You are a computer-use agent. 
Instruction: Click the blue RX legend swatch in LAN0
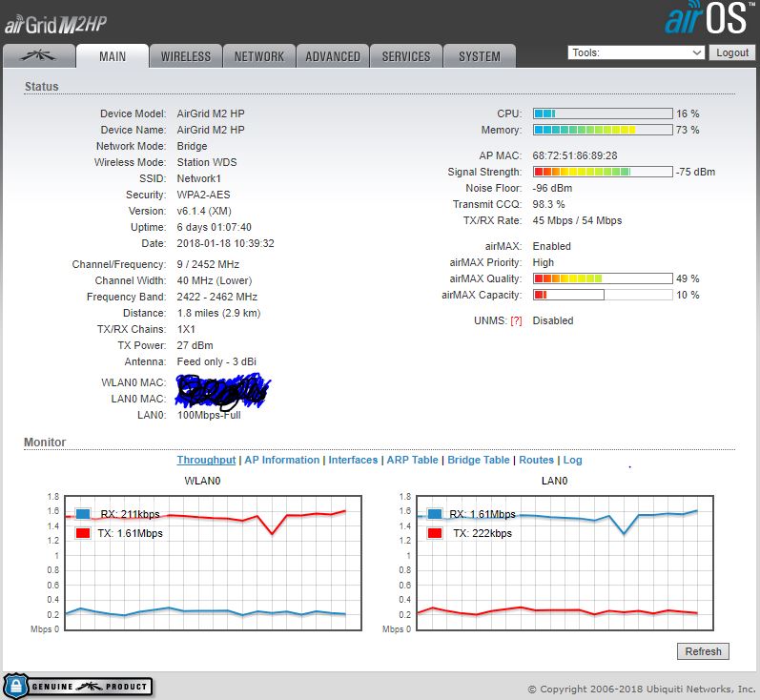(x=435, y=514)
